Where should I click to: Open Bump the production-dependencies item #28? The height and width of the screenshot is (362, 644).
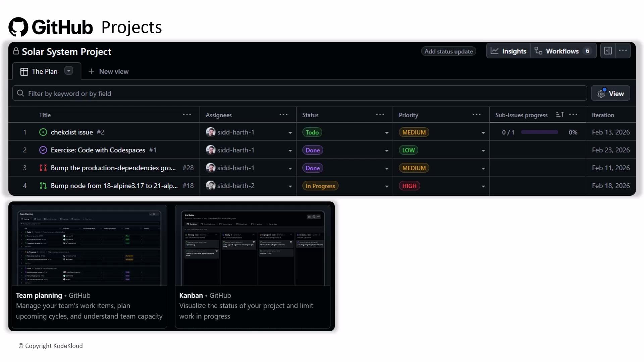113,168
